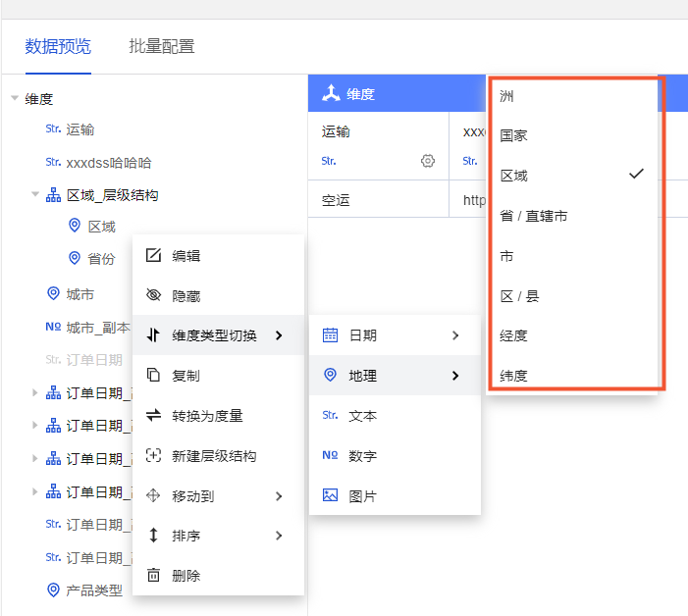
Task: Click the calendar icon beside 日期
Action: point(330,335)
